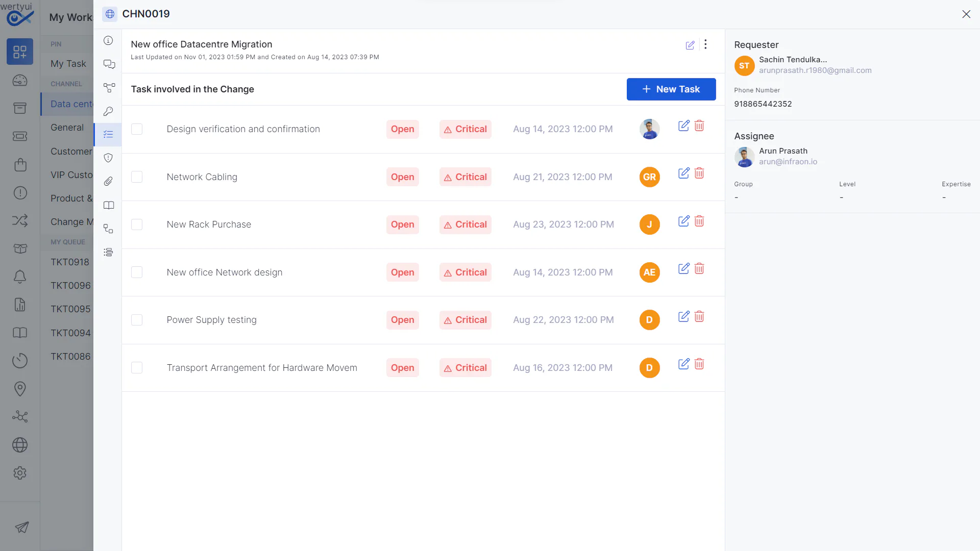
Task: Open ticket TKT0096 in My Queue
Action: click(x=70, y=286)
